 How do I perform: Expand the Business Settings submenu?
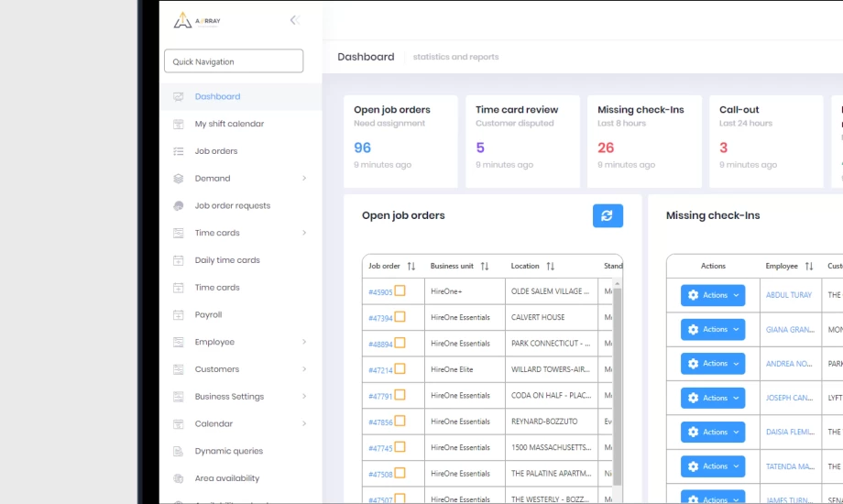click(304, 397)
